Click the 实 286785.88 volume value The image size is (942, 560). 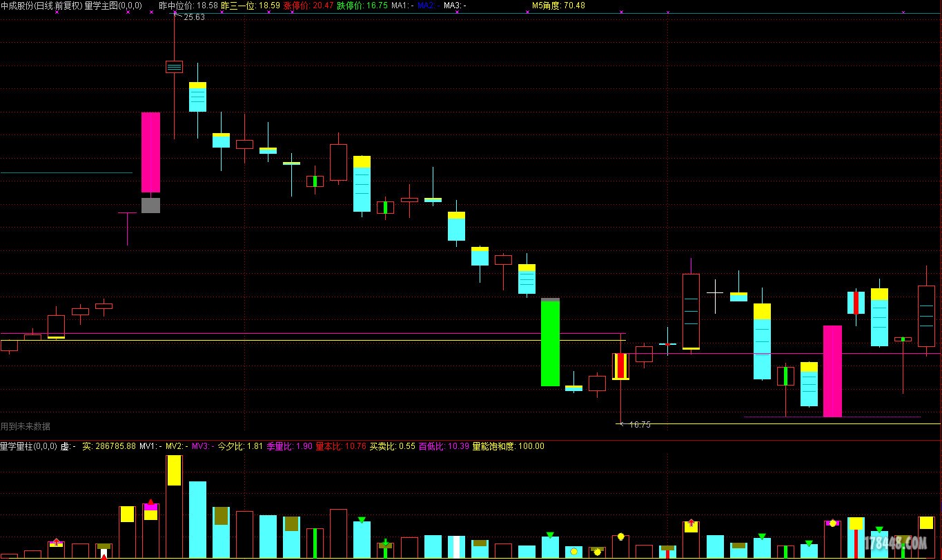pos(109,447)
